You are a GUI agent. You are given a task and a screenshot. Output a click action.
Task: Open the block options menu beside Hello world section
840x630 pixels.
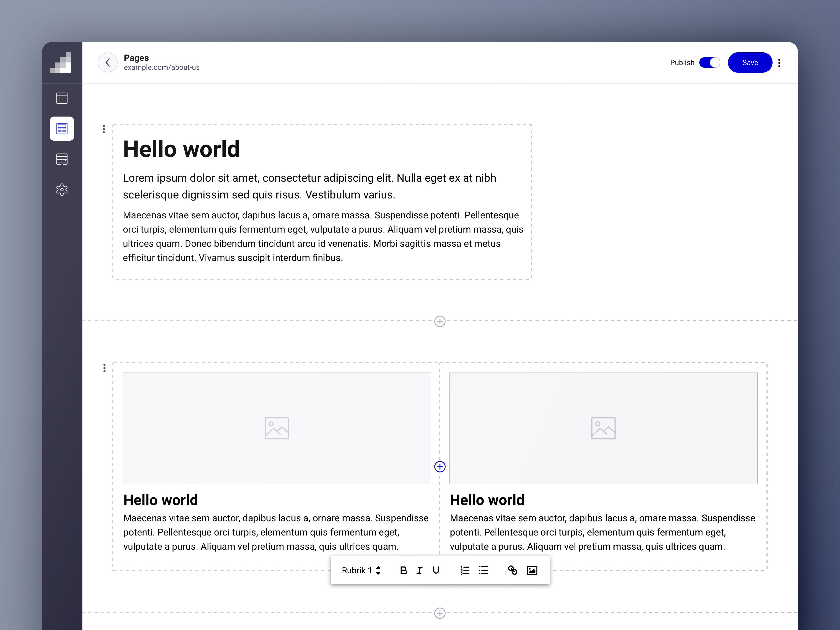(104, 129)
